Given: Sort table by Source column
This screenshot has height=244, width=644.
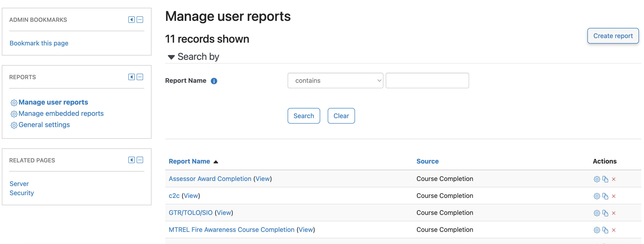Looking at the screenshot, I should point(427,161).
